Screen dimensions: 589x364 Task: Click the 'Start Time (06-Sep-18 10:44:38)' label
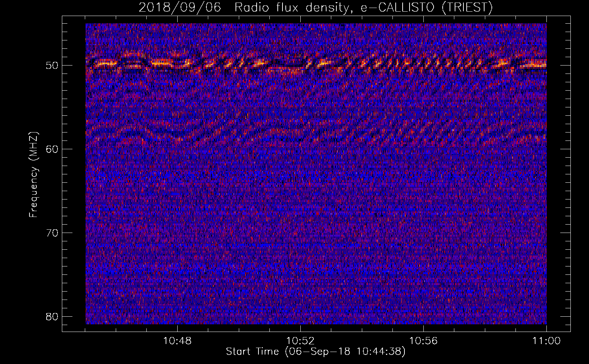(x=316, y=352)
